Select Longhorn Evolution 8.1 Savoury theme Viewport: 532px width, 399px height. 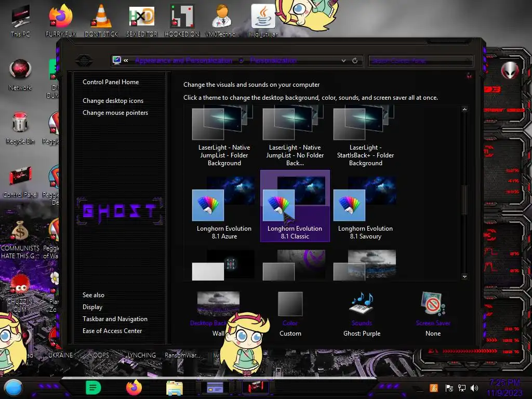(365, 206)
